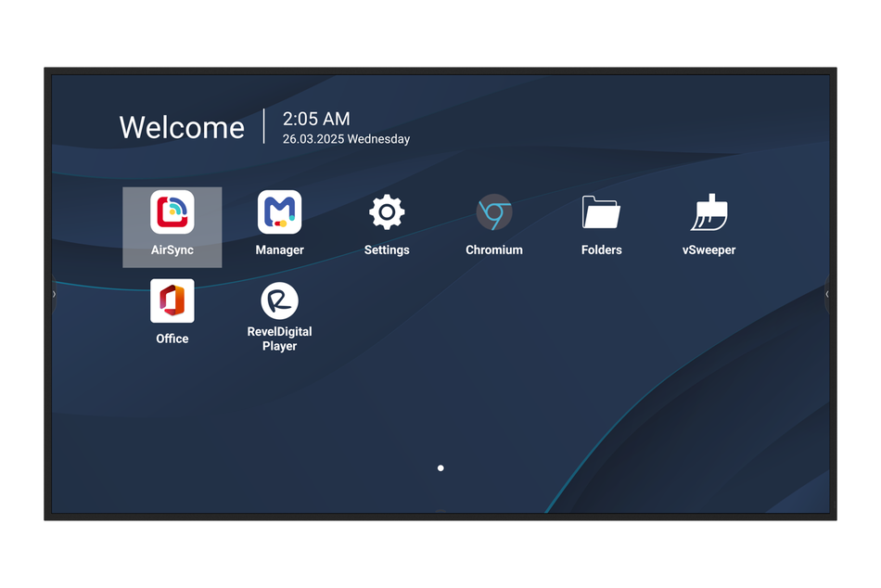Image resolution: width=881 pixels, height=588 pixels.
Task: Open Settings via the gear icon
Action: (x=387, y=213)
